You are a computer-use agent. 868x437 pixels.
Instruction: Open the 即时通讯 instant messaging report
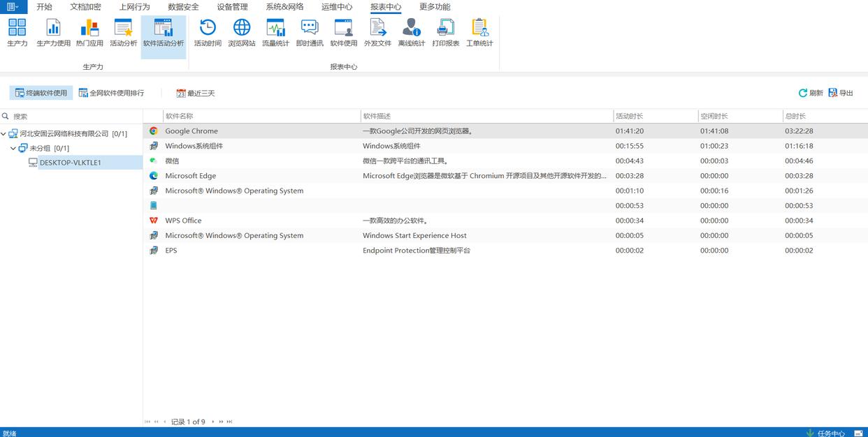(310, 33)
